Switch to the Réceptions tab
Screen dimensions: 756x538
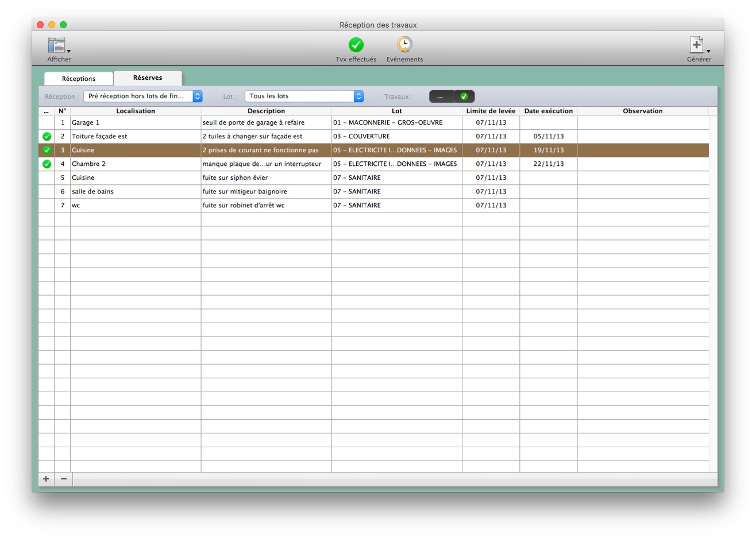(x=79, y=79)
